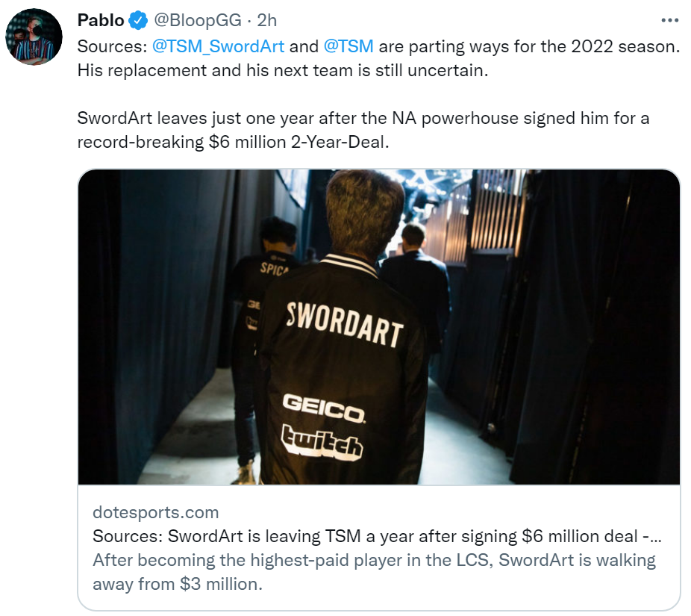Click the tweet's first sentence about parting ways

point(378,46)
